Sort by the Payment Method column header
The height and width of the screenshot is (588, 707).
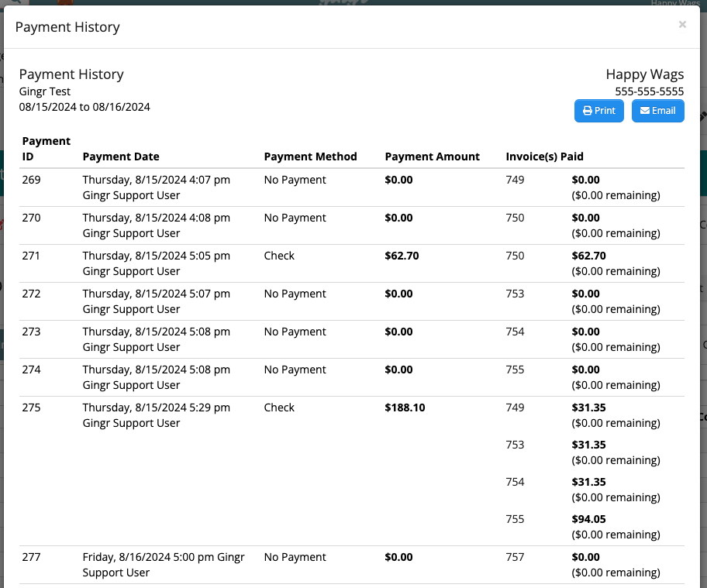(310, 156)
